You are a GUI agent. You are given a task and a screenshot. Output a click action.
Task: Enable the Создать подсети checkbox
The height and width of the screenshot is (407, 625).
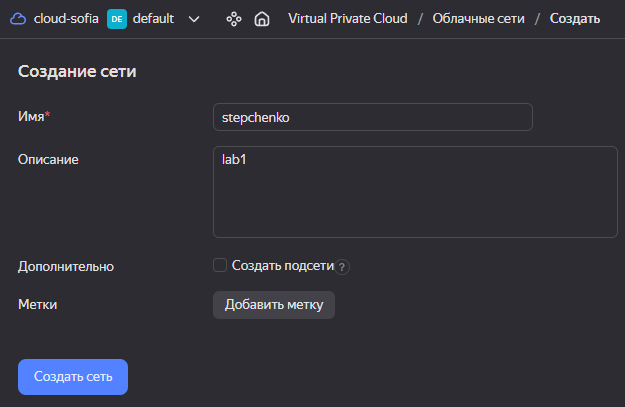click(220, 265)
